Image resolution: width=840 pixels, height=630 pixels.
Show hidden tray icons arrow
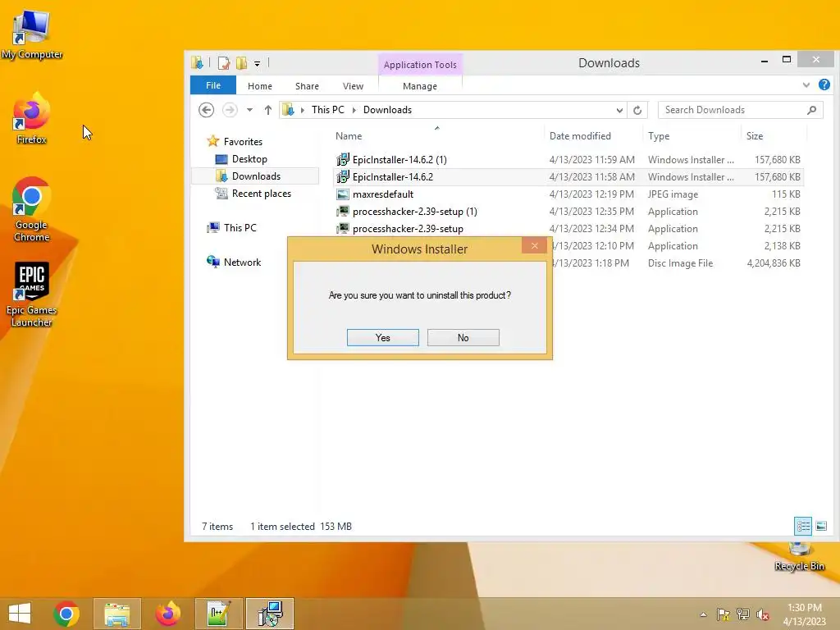coord(703,614)
